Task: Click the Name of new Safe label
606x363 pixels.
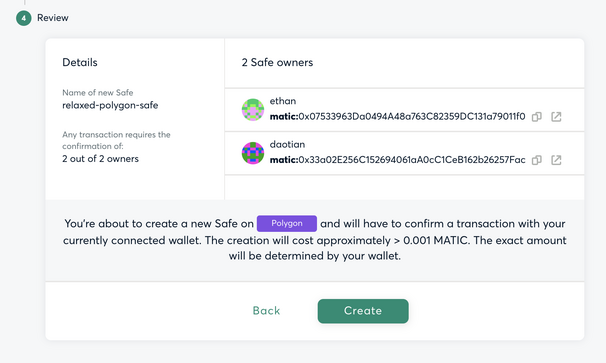Action: click(98, 92)
